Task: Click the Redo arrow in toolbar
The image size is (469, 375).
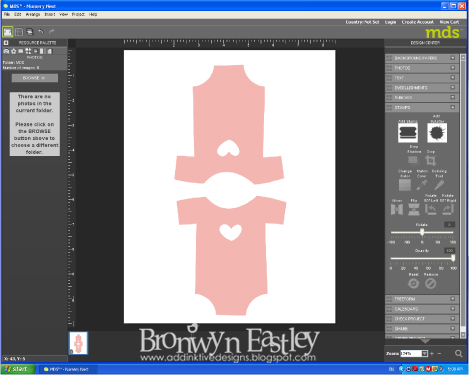Action: 51,32
